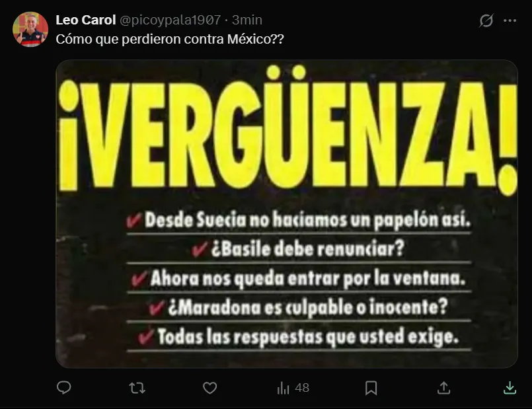The image size is (532, 409).
Task: Open the ¡VERGÜENZA! image headline
Action: tap(287, 131)
